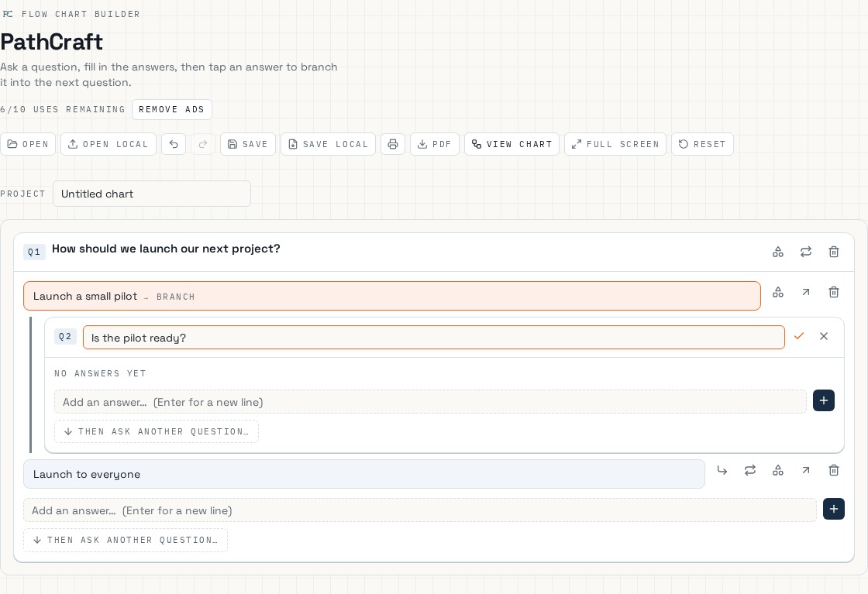Click the redo arrow icon
The image size is (868, 594).
click(x=203, y=144)
